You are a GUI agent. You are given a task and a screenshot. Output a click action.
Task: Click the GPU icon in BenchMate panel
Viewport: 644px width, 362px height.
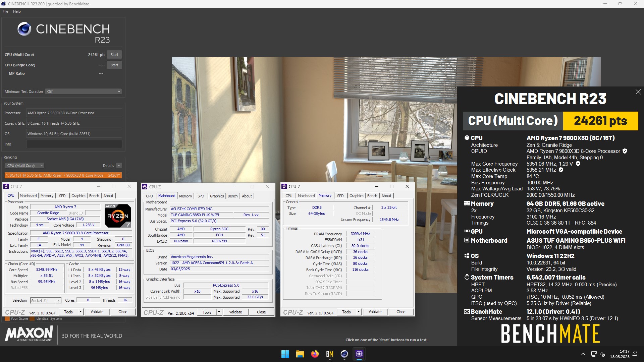tap(467, 231)
